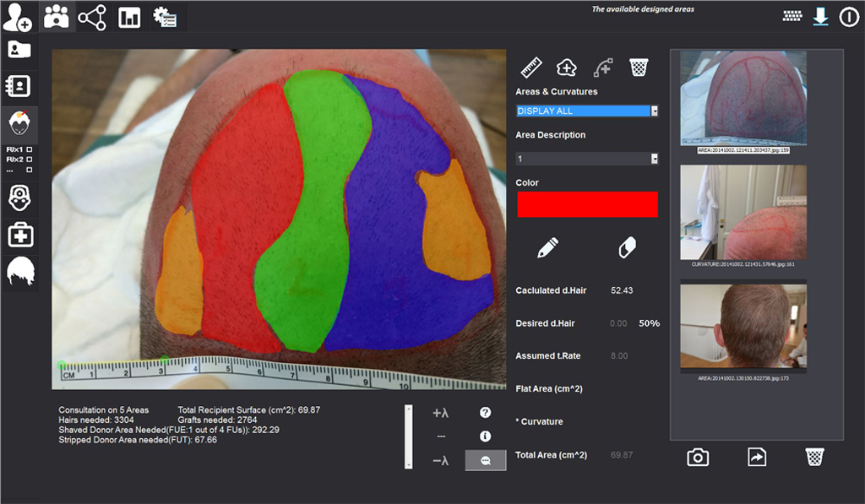
Task: Select the back-of-head photo thumbnail
Action: pyautogui.click(x=743, y=324)
